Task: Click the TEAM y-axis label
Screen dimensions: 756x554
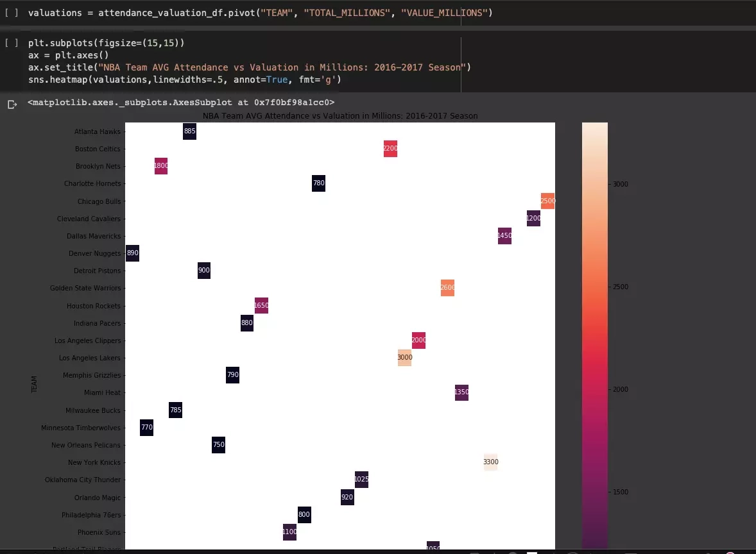Action: click(34, 385)
